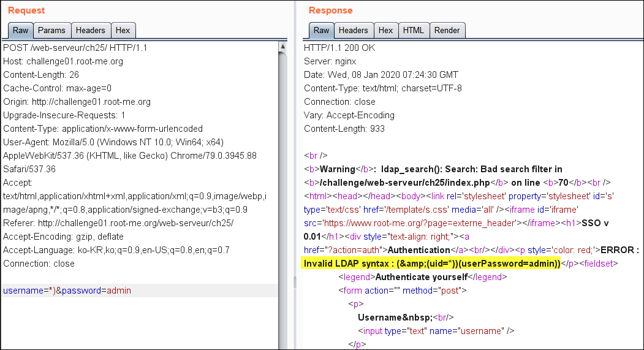Click the username=*) parameter in body
The image size is (644, 350).
29,291
